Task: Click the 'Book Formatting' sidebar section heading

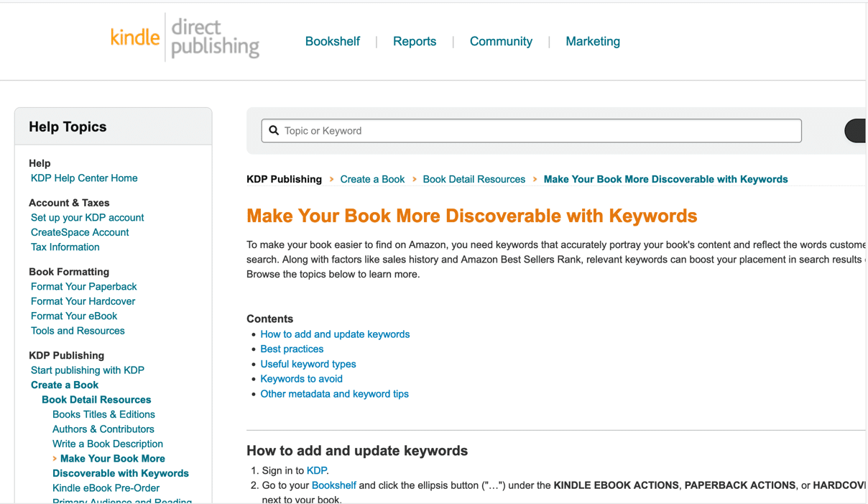Action: pos(69,272)
